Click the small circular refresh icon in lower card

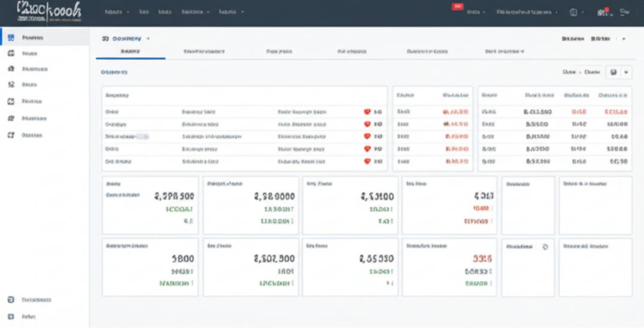[x=545, y=247]
